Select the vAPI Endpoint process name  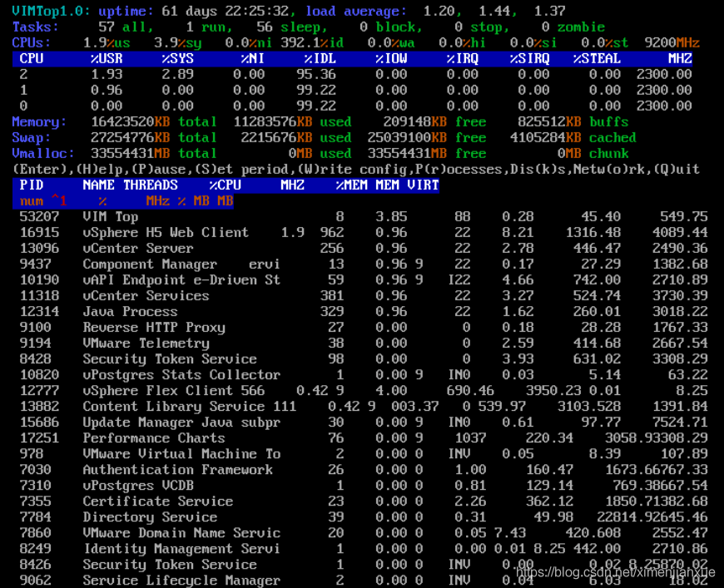point(134,279)
